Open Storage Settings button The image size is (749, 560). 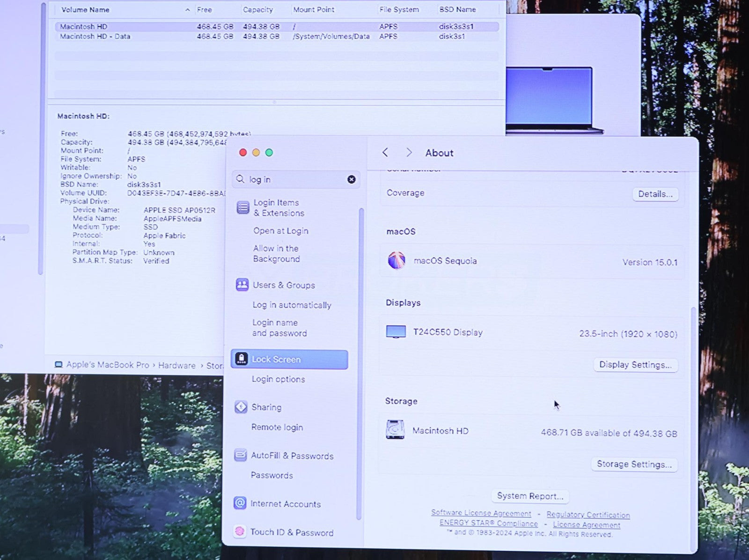click(x=634, y=464)
